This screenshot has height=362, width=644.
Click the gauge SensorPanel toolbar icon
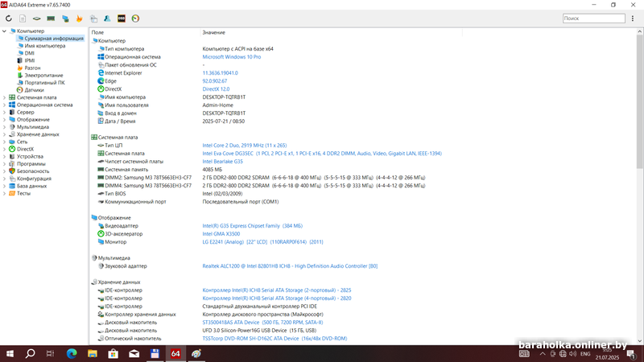[135, 19]
